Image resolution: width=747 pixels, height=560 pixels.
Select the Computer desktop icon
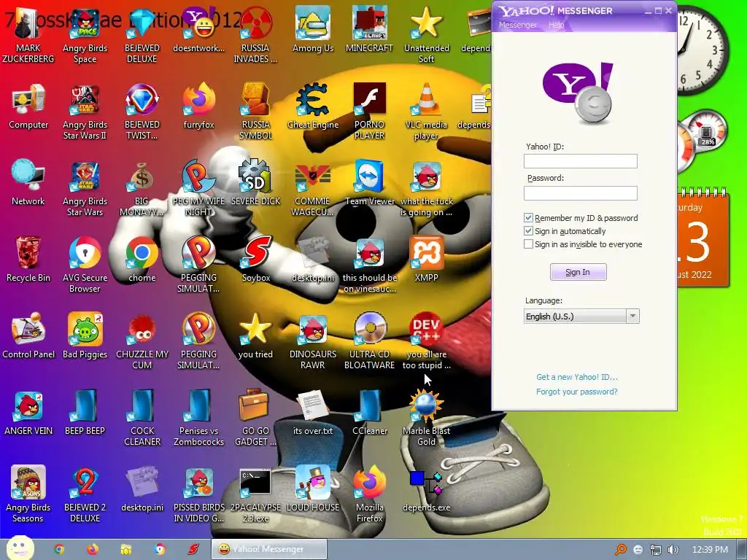click(x=28, y=106)
